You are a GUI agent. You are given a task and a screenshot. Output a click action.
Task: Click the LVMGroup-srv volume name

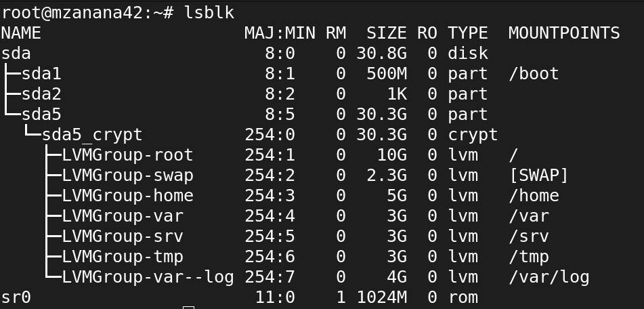pyautogui.click(x=123, y=236)
